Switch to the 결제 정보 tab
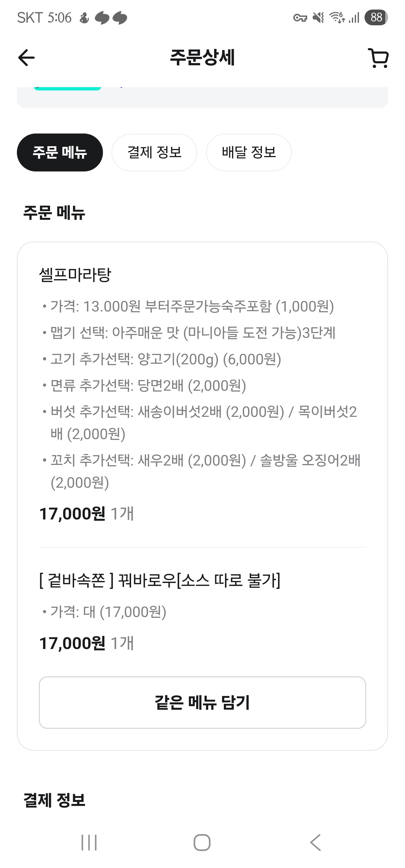 [154, 152]
